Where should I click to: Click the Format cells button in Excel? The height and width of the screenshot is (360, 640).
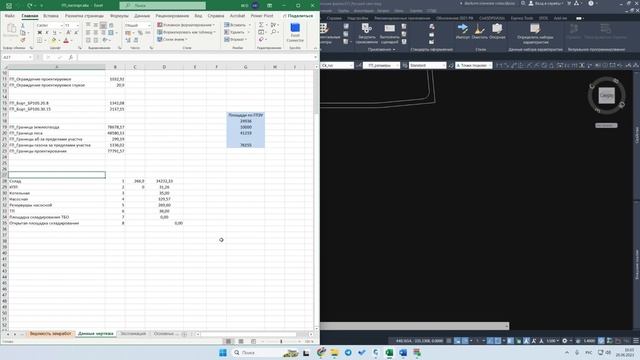[x=236, y=40]
